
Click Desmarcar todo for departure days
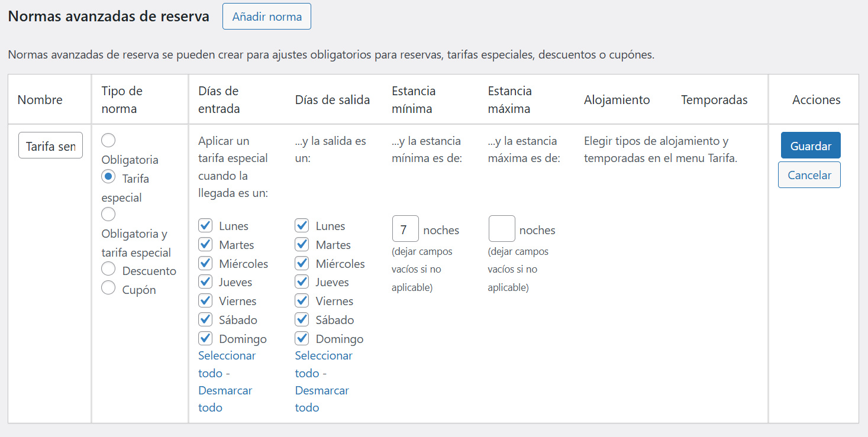pos(322,391)
